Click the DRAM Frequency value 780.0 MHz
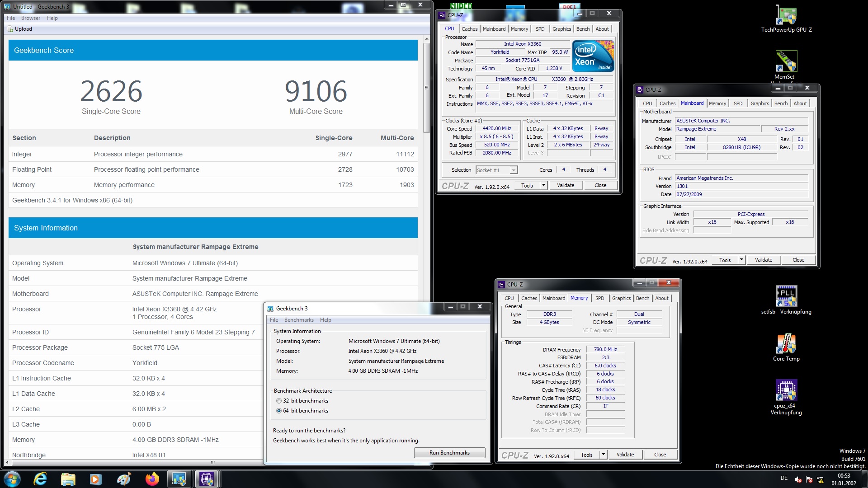The width and height of the screenshot is (868, 488). coord(605,350)
